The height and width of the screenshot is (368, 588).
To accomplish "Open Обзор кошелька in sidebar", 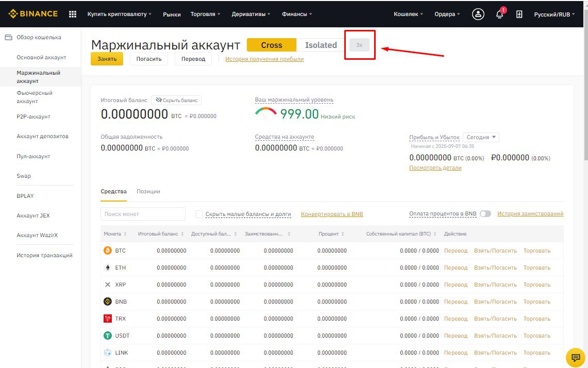I will pos(39,37).
